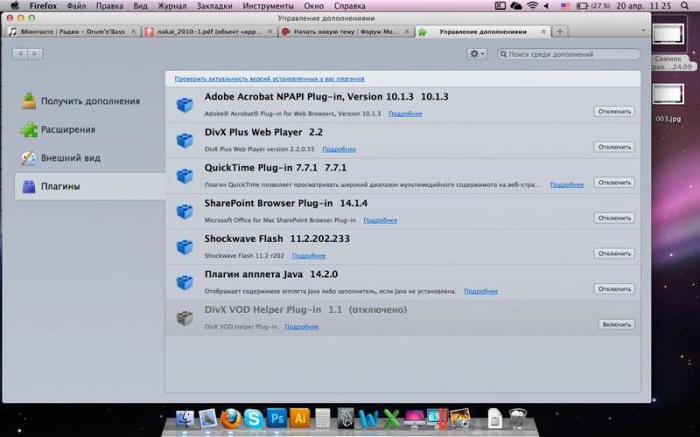
Task: Click the check plugin versions link
Action: click(x=269, y=79)
